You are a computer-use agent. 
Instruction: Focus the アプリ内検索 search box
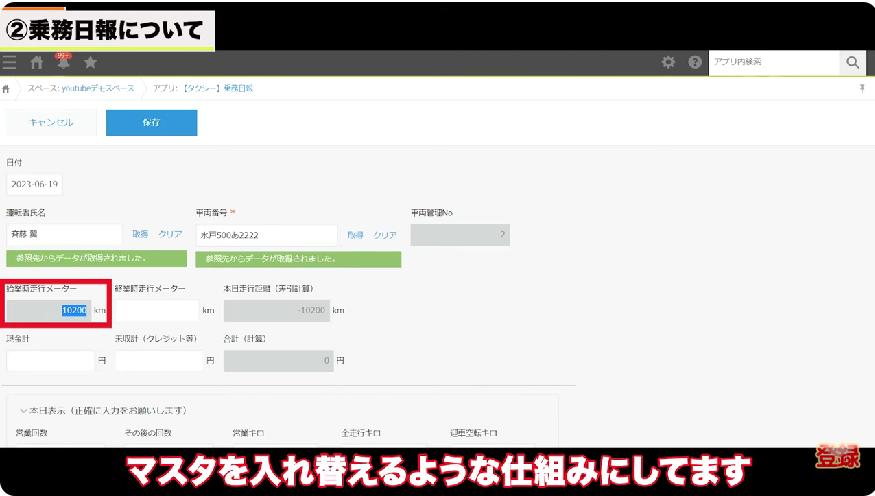pos(774,62)
